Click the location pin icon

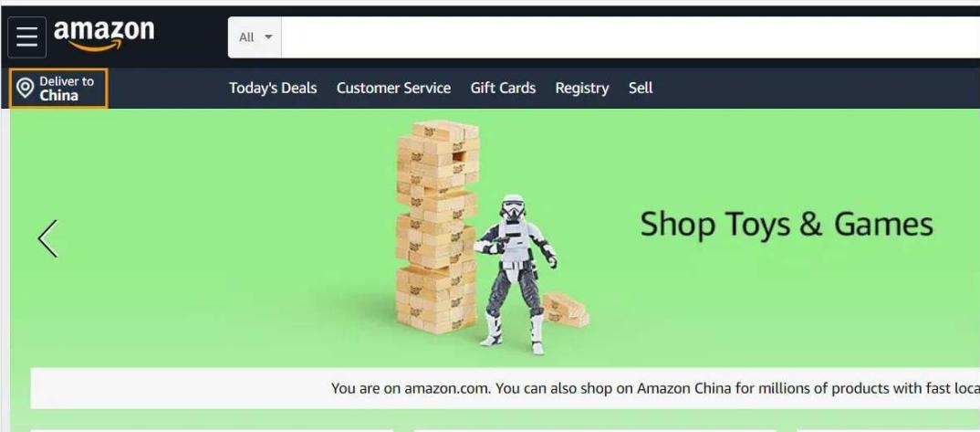(x=25, y=89)
